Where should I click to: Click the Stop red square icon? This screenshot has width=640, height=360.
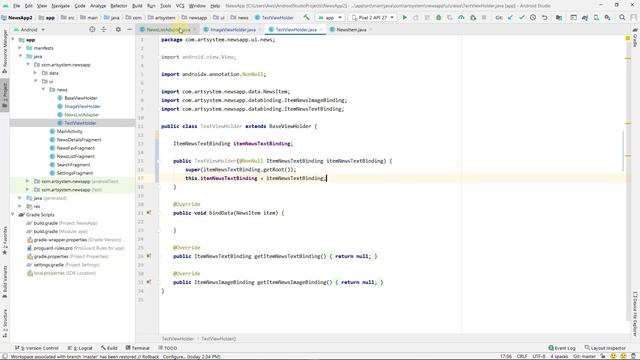point(484,18)
